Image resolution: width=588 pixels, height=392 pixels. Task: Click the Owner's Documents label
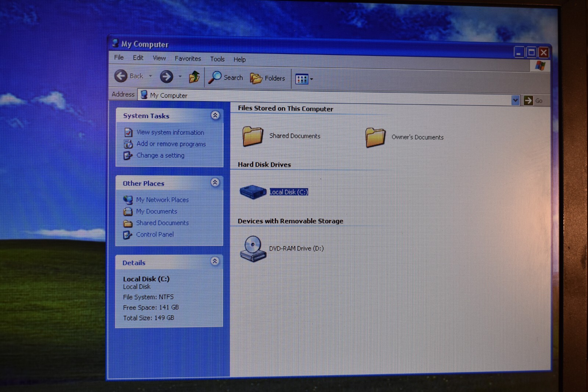point(417,137)
